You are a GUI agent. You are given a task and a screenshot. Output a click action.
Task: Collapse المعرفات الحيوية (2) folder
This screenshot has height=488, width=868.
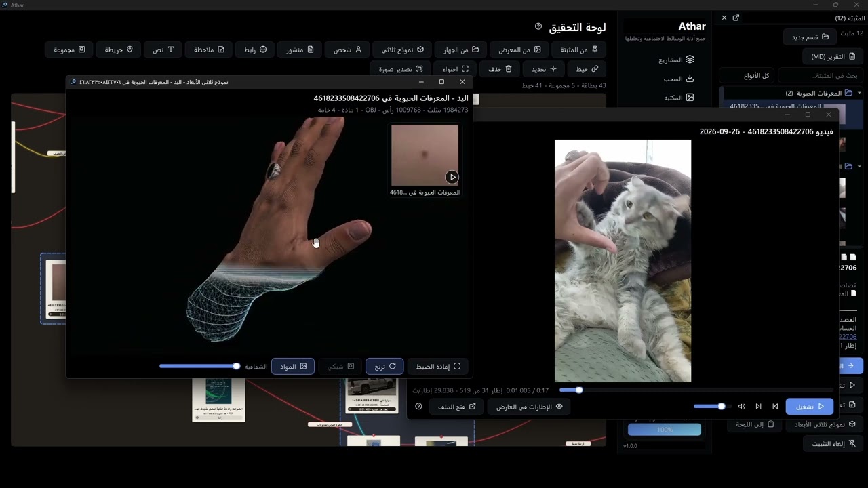point(859,93)
